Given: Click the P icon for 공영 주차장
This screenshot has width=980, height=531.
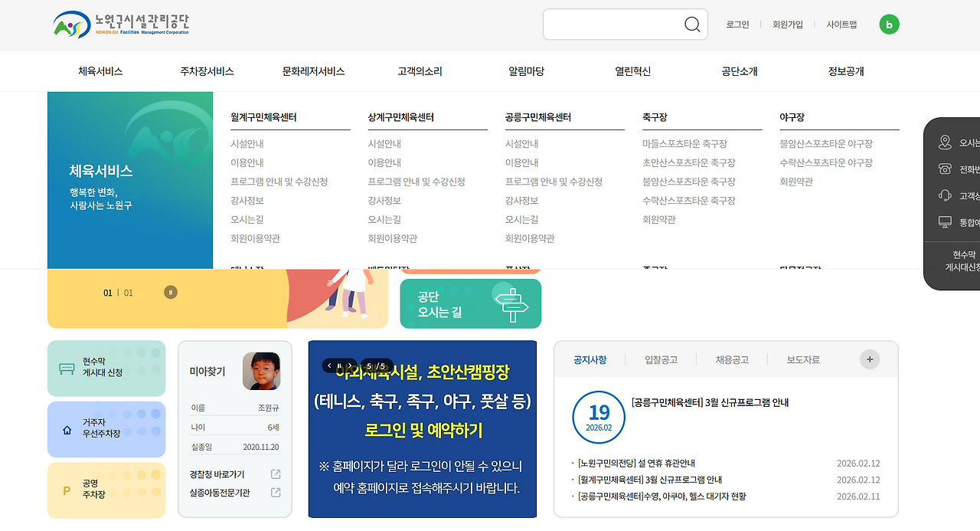Looking at the screenshot, I should [x=67, y=491].
